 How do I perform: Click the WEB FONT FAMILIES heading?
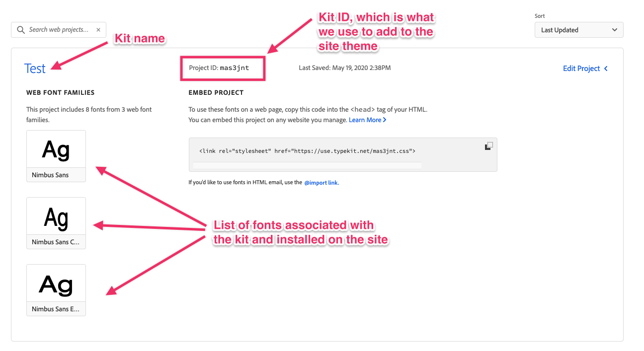(x=61, y=92)
